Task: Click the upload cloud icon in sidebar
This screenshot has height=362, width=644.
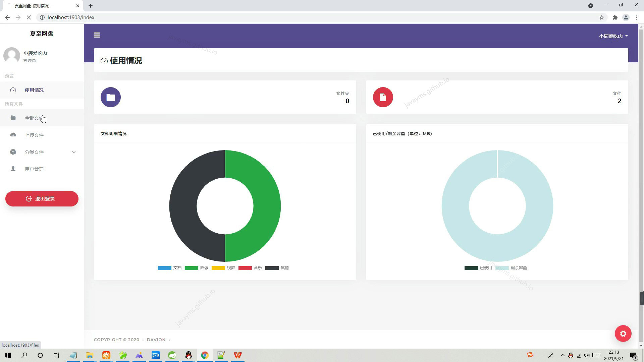Action: pyautogui.click(x=13, y=135)
